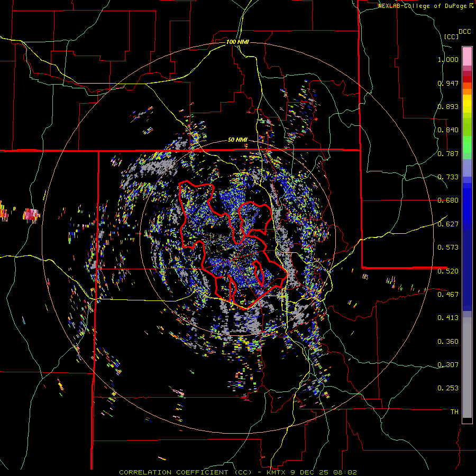Screen dimensions: 476x476
Task: Click the 50 NMI range ring label
Action: (x=237, y=140)
